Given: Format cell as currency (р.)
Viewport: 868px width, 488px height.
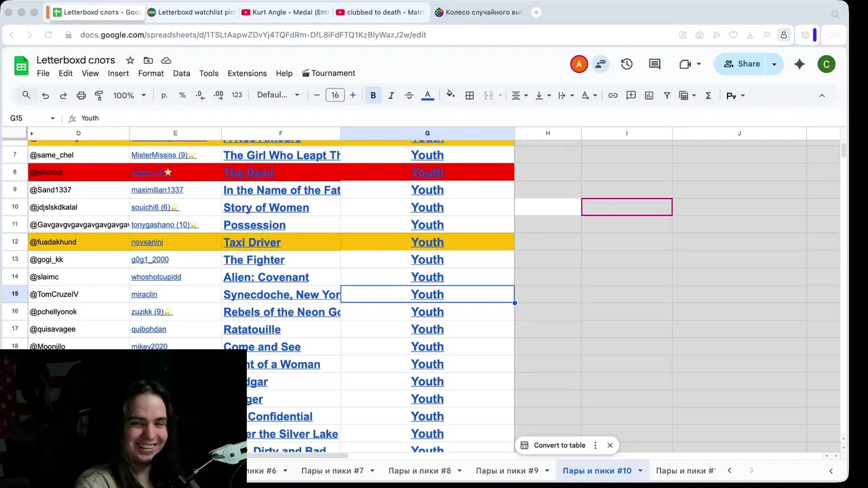Looking at the screenshot, I should pos(164,96).
